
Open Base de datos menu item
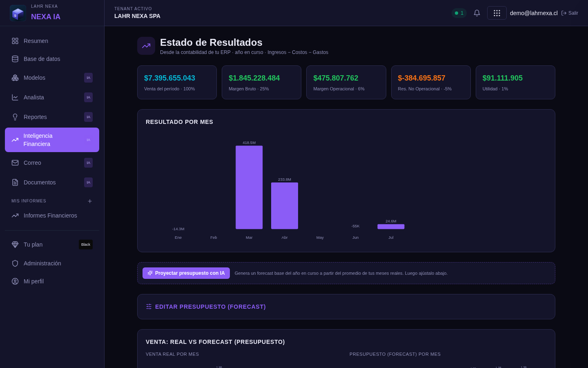[52, 59]
